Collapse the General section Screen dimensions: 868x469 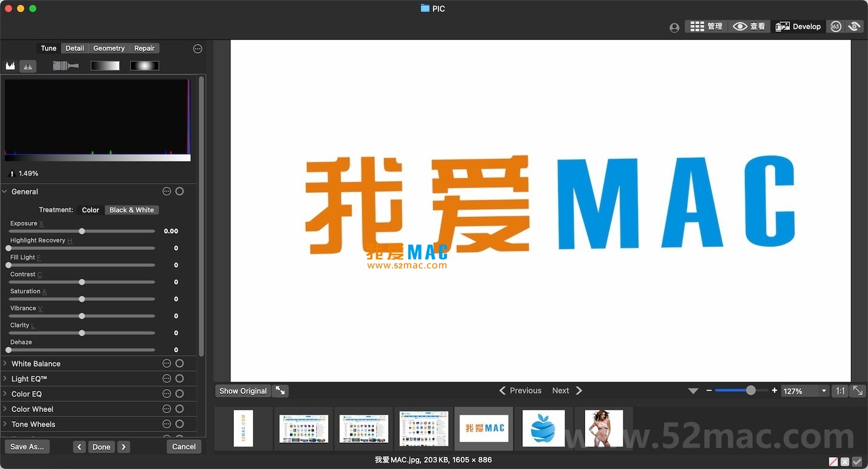[5, 191]
